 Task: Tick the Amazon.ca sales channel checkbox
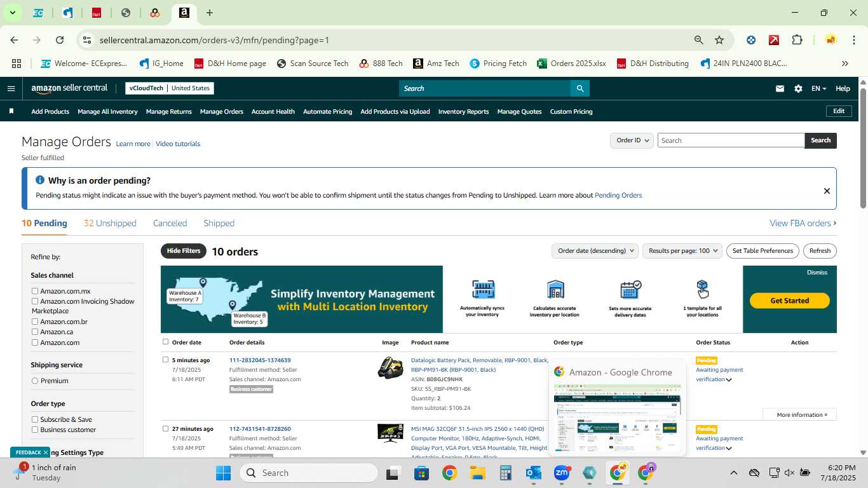(35, 332)
